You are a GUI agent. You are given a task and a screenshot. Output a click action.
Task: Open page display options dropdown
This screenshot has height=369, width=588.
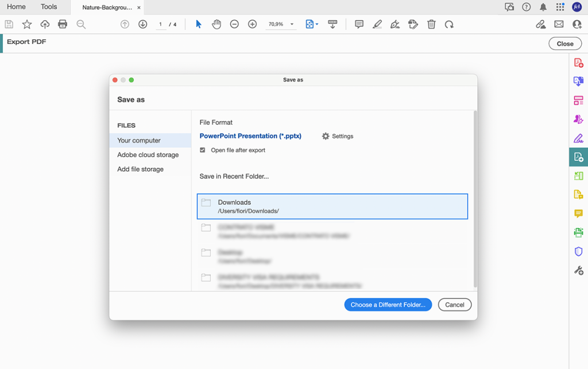311,24
